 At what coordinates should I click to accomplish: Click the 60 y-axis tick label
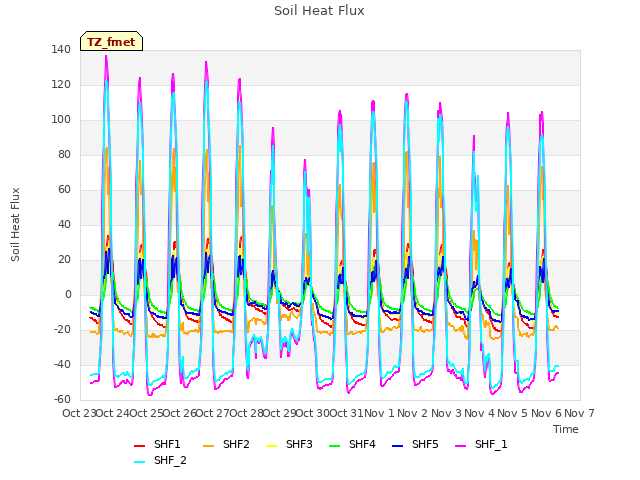[x=64, y=189]
